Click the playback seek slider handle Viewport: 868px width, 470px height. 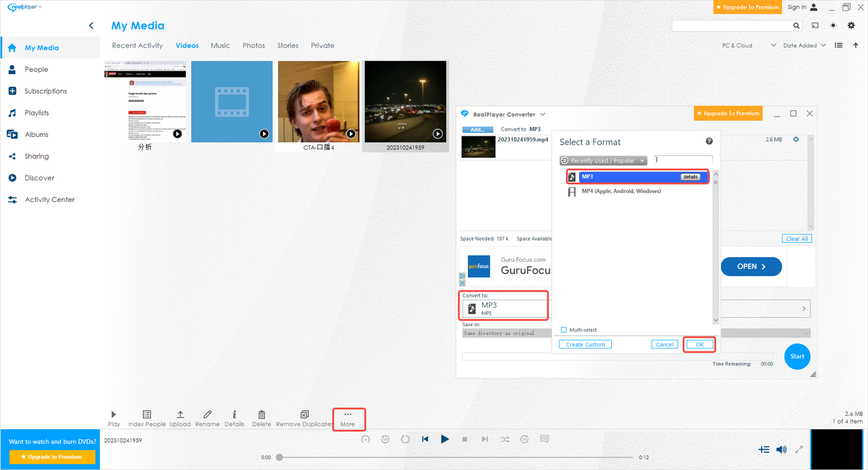point(279,457)
